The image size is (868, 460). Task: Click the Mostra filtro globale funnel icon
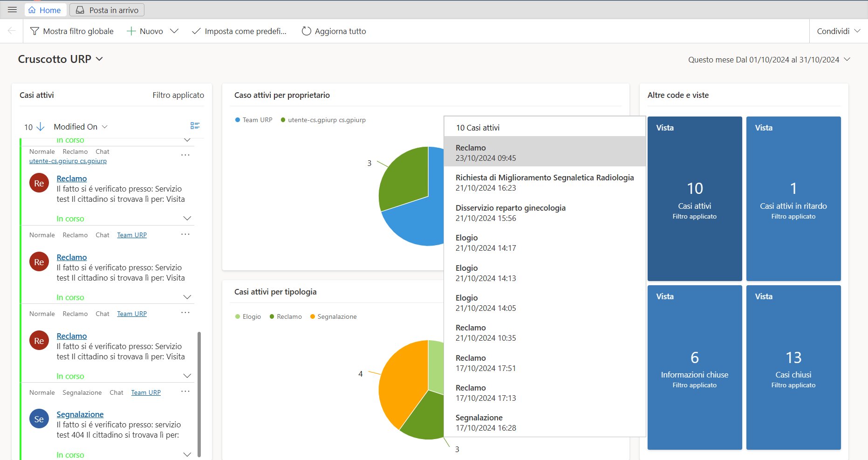34,31
